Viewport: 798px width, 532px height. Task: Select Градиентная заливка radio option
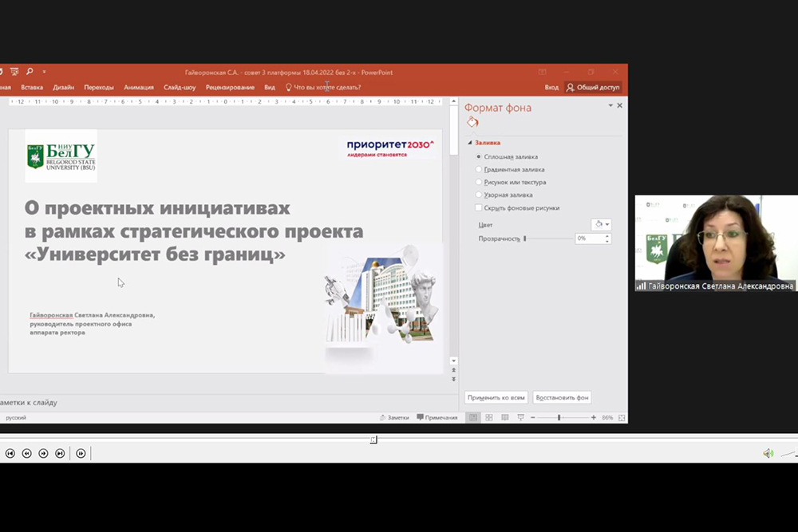point(479,169)
